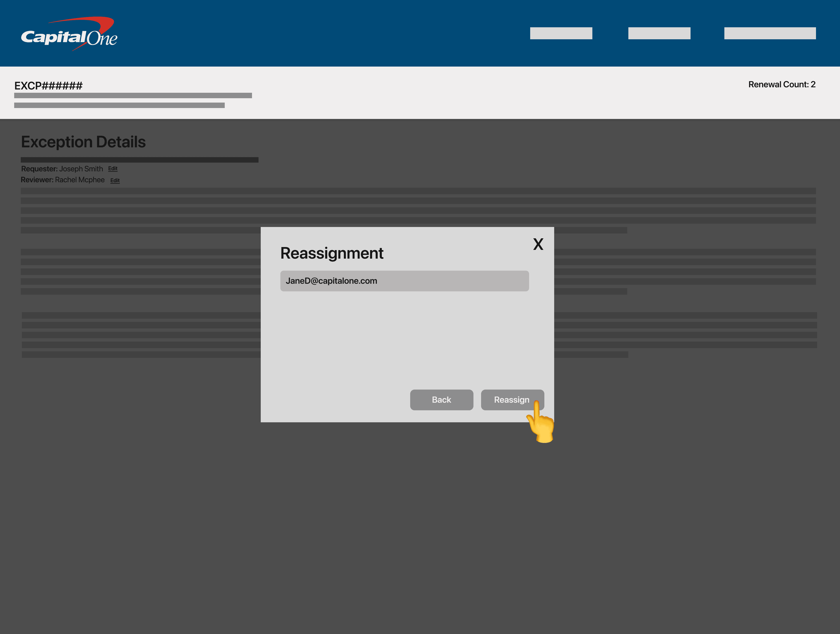This screenshot has height=634, width=840.
Task: Click Edit link next to Reviewer
Action: pyautogui.click(x=115, y=180)
